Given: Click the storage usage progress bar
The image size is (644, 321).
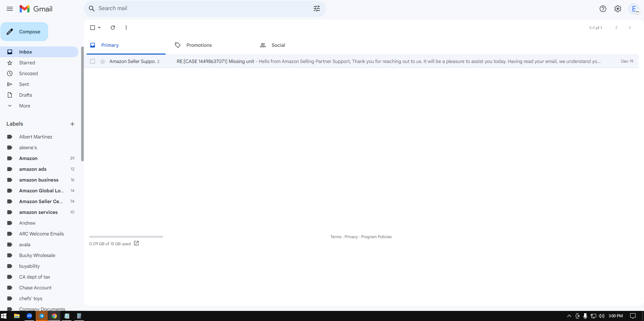Looking at the screenshot, I should (x=126, y=237).
